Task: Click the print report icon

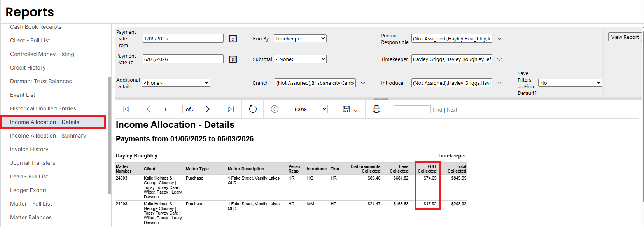Action: pyautogui.click(x=376, y=109)
